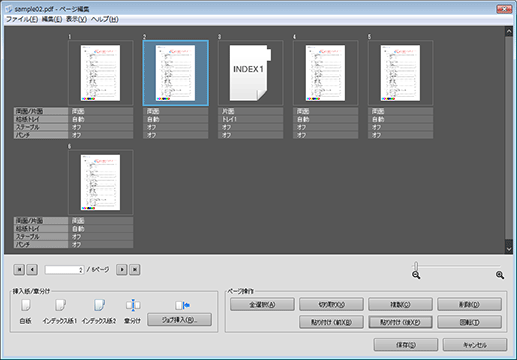Click トレイ1 value under INDEX1 sheet
The width and height of the screenshot is (517, 360).
[250, 119]
